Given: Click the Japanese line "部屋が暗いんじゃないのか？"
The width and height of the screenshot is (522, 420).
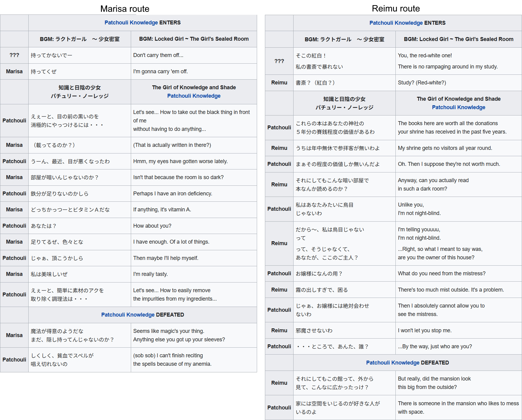Looking at the screenshot, I should (x=65, y=178).
